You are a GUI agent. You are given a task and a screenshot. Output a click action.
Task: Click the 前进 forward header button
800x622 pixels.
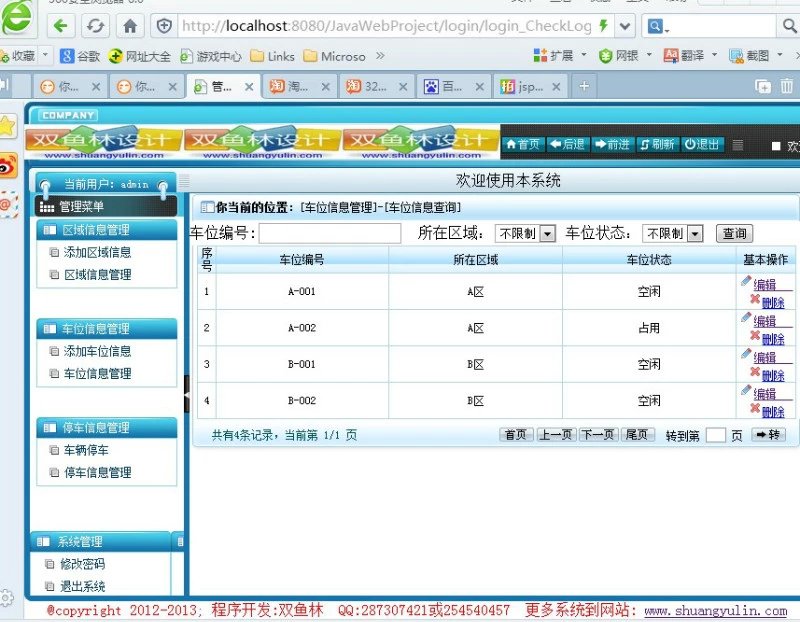(613, 144)
